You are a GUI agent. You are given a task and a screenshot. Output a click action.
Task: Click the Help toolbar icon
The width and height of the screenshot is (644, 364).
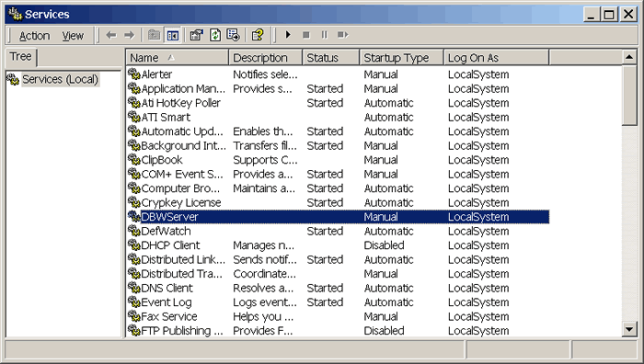tap(258, 35)
